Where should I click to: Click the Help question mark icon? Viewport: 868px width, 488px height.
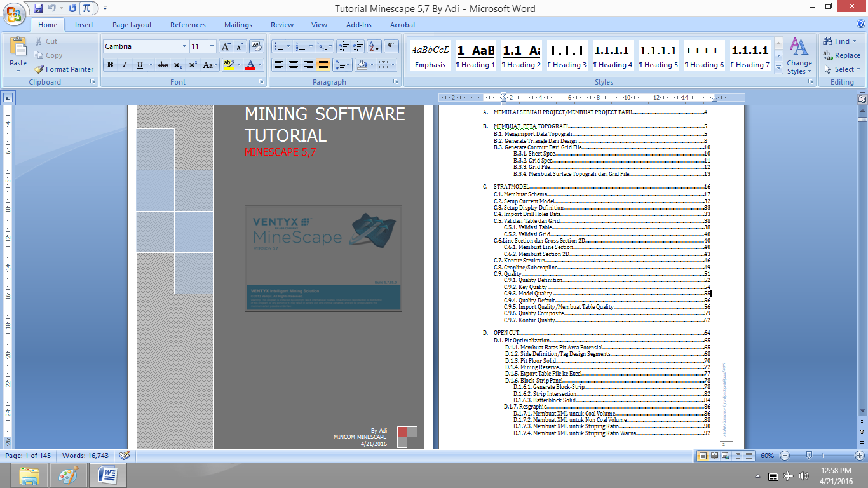tap(860, 25)
